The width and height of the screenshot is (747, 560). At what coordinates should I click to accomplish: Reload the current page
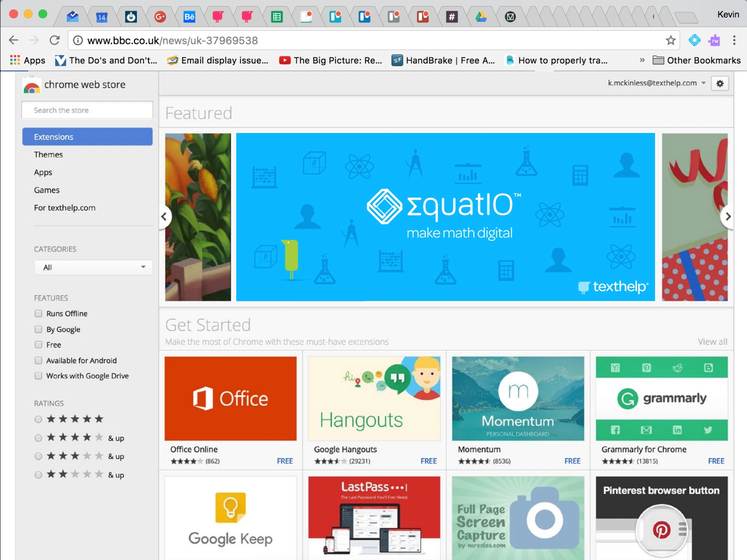pos(55,40)
